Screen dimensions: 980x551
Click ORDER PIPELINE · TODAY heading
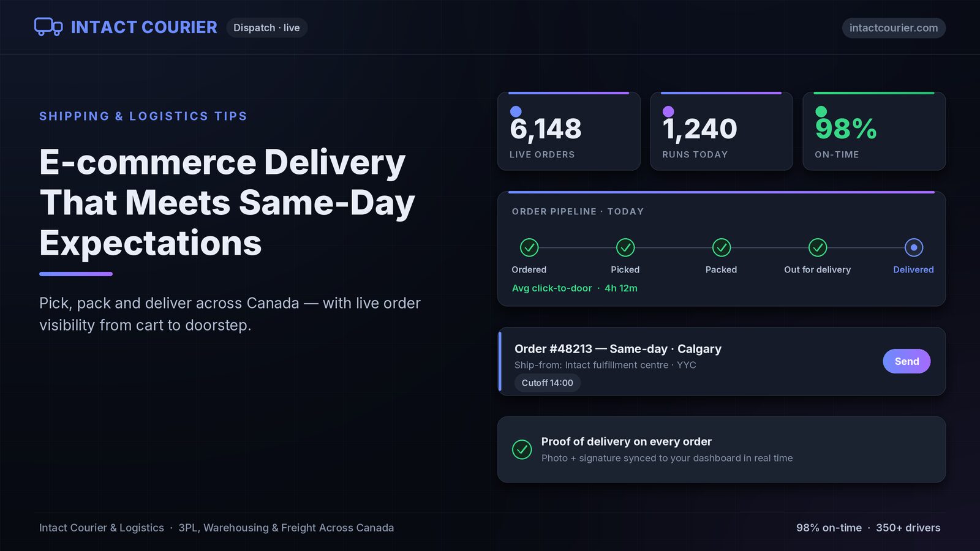pyautogui.click(x=578, y=211)
